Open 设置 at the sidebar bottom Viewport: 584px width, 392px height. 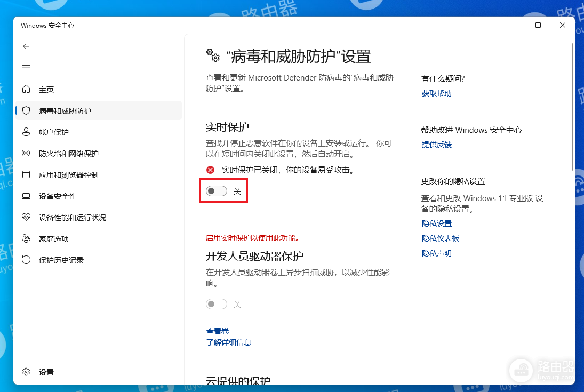pyautogui.click(x=46, y=372)
